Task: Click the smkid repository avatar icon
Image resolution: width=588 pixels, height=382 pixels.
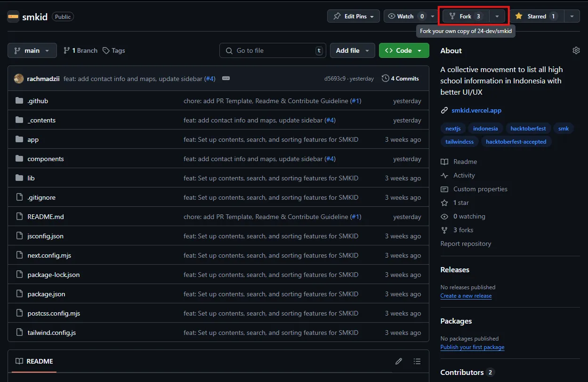Action: (13, 16)
